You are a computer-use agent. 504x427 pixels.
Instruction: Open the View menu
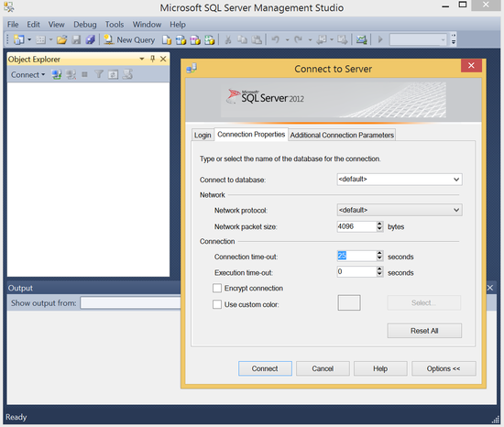click(x=56, y=25)
